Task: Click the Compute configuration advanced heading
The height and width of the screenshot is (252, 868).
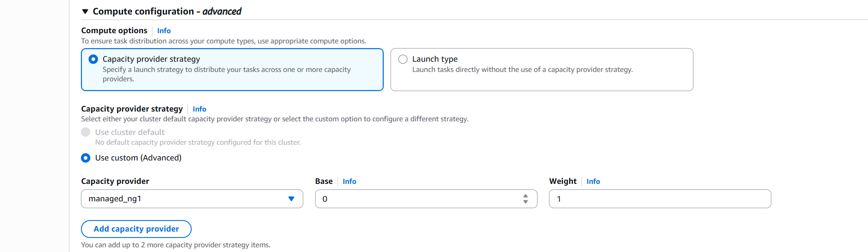Action: (x=167, y=11)
